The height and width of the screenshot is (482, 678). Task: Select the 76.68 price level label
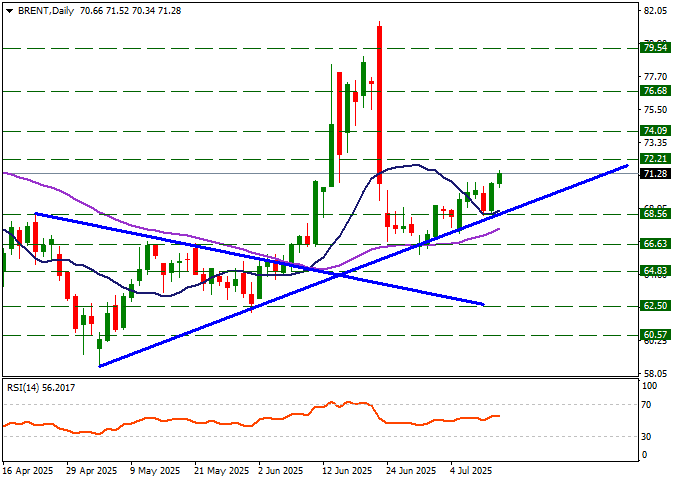click(656, 90)
